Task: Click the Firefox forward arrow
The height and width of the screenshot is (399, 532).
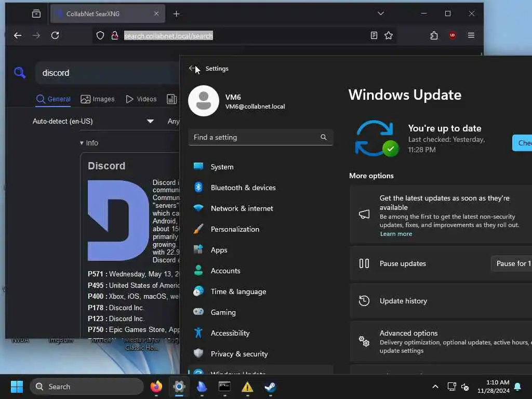Action: [x=36, y=35]
